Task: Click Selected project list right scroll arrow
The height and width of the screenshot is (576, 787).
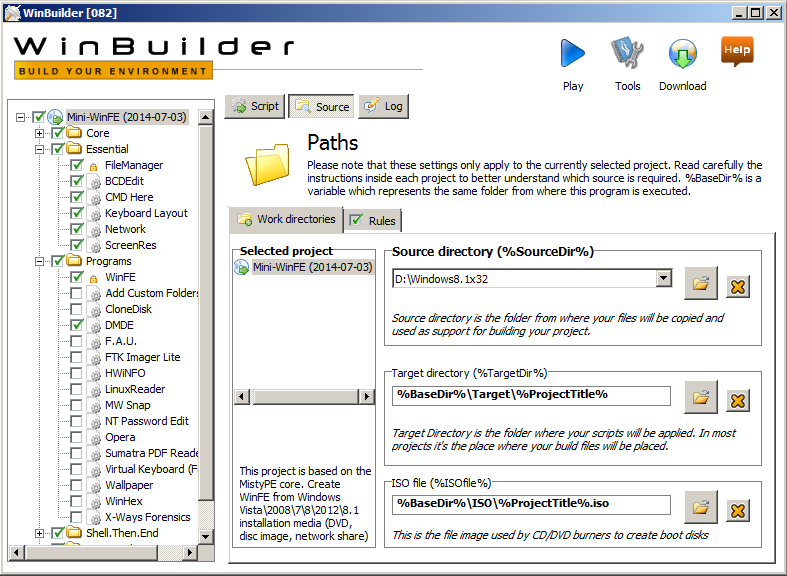Action: pyautogui.click(x=366, y=396)
